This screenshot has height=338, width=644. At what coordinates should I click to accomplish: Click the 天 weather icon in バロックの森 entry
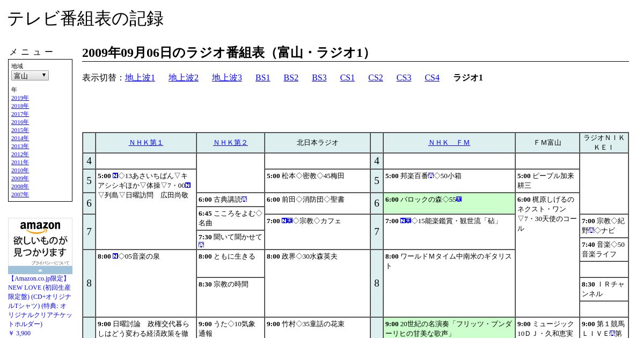click(x=459, y=200)
